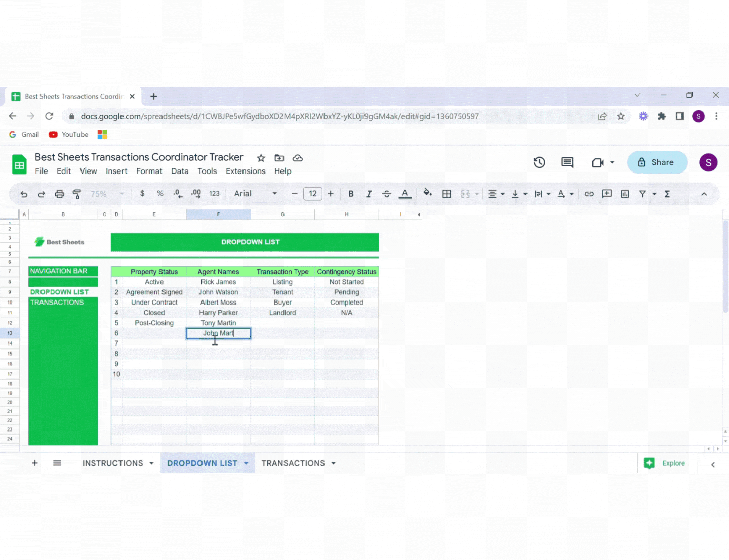Click the Share button
Viewport: 729px width, 560px height.
click(x=658, y=162)
